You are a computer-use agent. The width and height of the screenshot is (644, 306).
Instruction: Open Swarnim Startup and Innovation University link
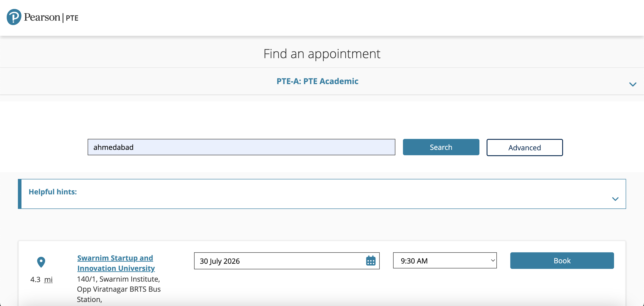(x=116, y=263)
